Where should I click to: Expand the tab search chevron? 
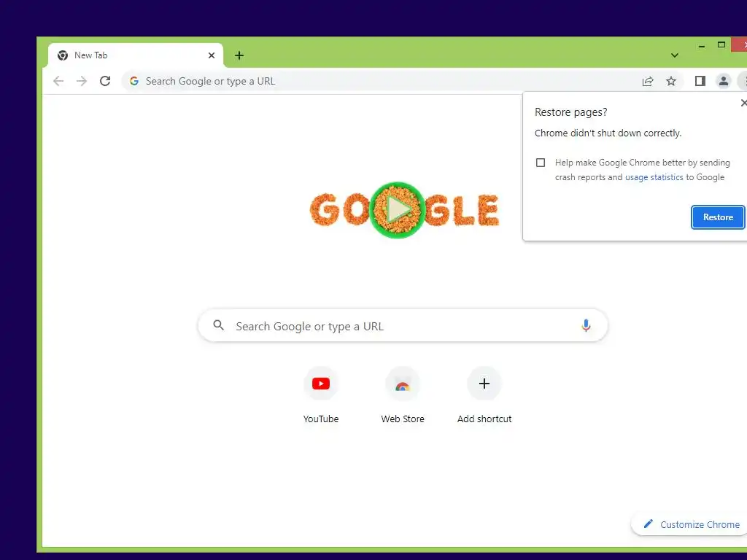coord(675,55)
